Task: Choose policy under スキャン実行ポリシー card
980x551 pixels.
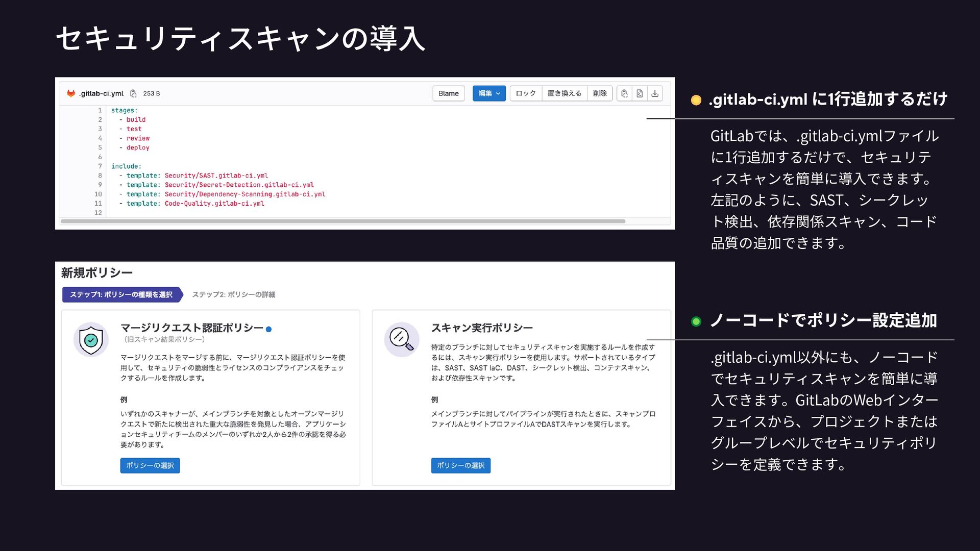Action: pyautogui.click(x=460, y=465)
